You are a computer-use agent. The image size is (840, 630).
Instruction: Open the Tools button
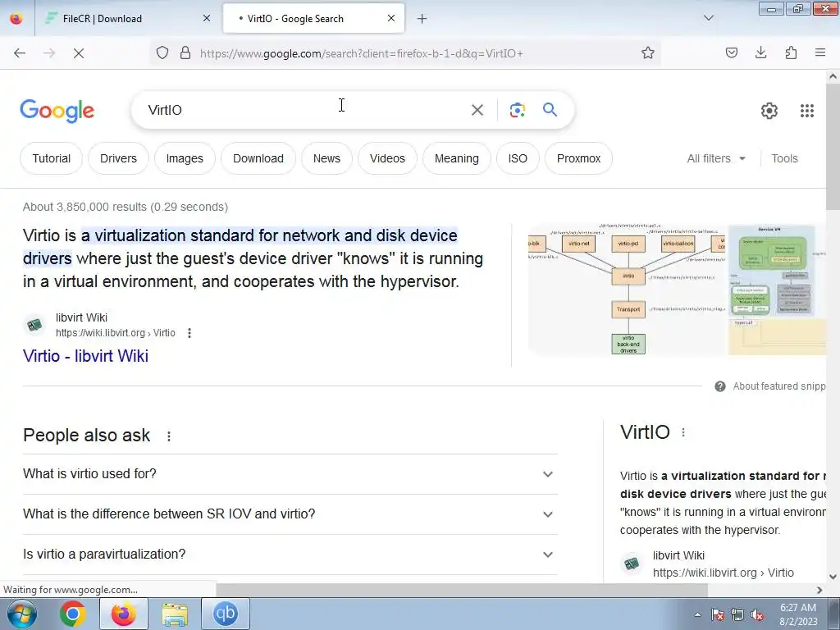tap(784, 158)
